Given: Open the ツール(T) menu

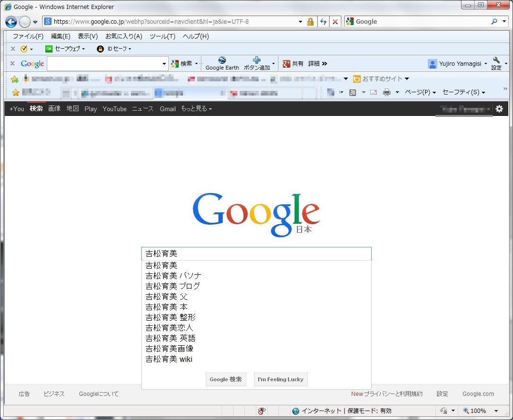Looking at the screenshot, I should (163, 36).
